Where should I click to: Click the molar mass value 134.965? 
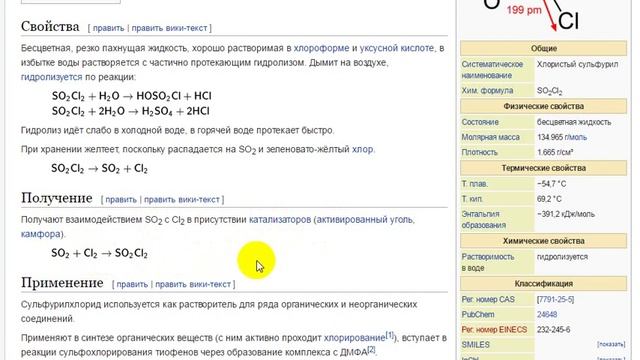tap(550, 138)
